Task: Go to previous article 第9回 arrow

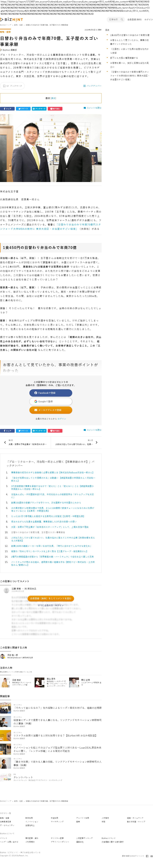Action: [x=5, y=442]
